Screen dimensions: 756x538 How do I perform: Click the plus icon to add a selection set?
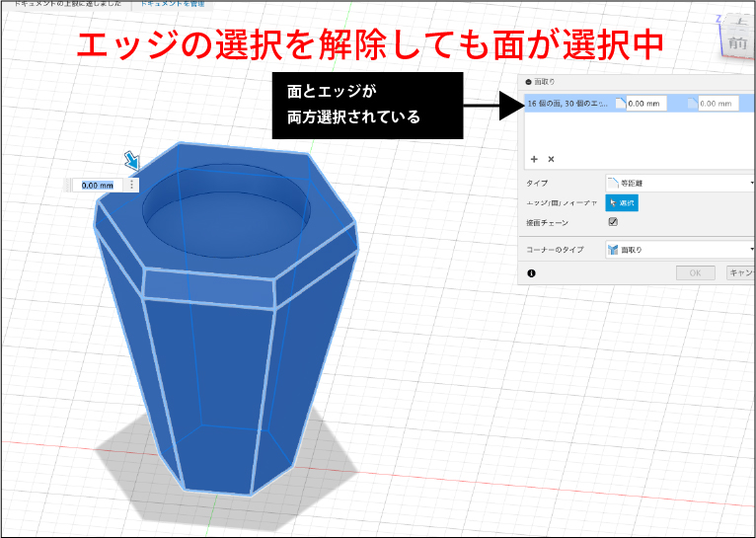534,158
